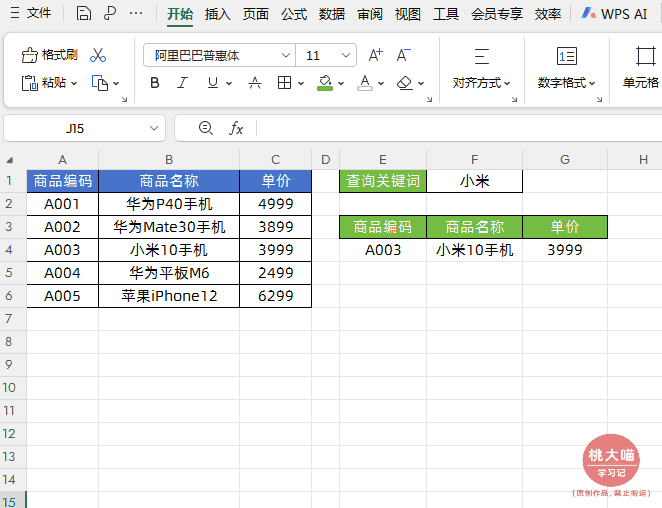Select result cell A003 in column E
Image resolution: width=662 pixels, height=508 pixels.
click(x=383, y=250)
